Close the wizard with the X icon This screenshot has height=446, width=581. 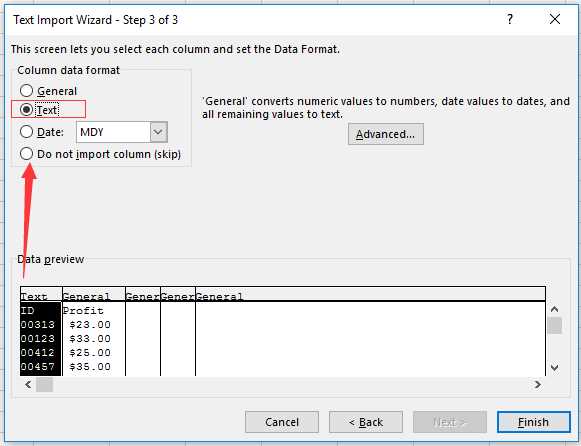click(x=555, y=19)
